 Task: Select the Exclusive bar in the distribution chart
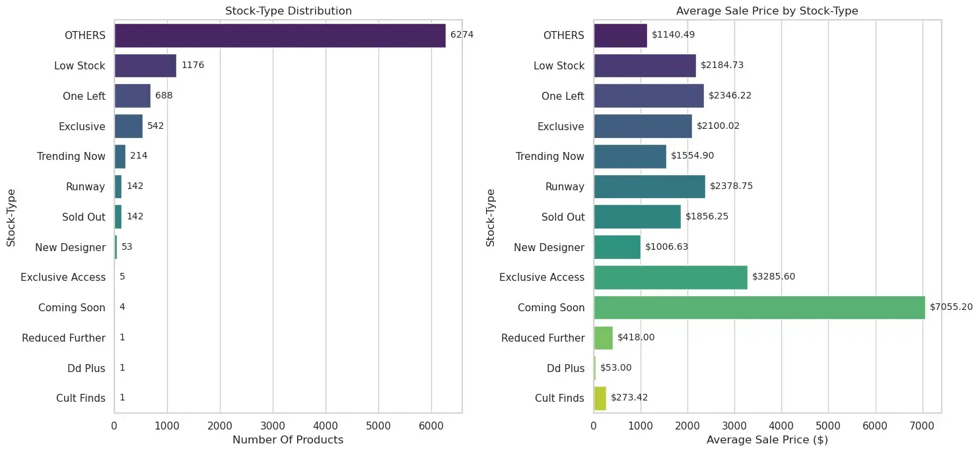[x=129, y=126]
